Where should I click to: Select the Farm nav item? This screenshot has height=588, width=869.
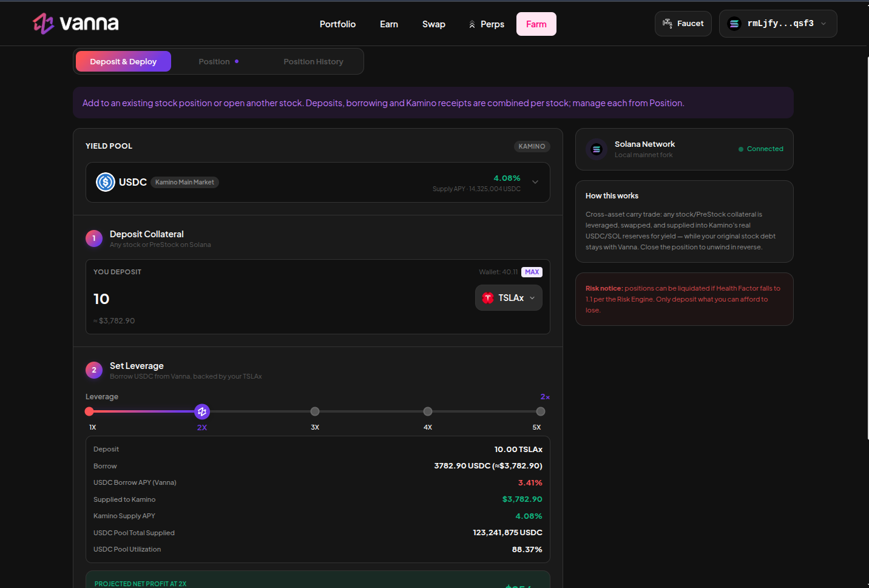536,24
